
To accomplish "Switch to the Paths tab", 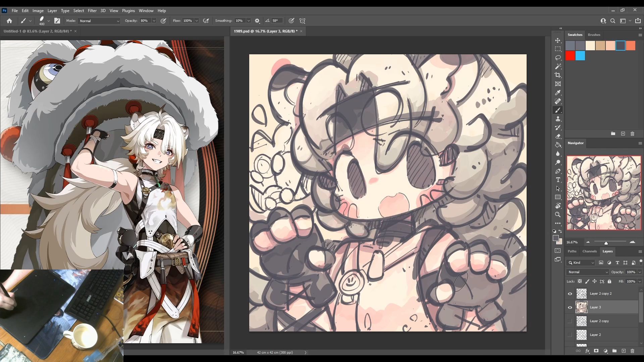I will (572, 251).
